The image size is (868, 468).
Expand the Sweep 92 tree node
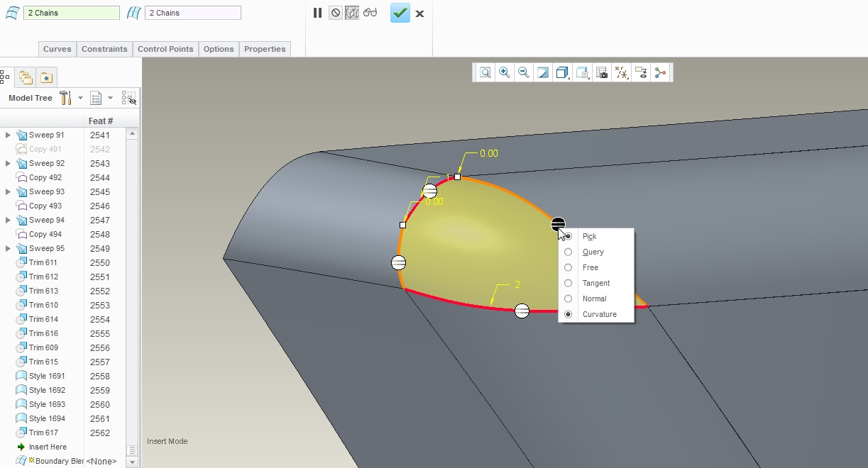9,163
